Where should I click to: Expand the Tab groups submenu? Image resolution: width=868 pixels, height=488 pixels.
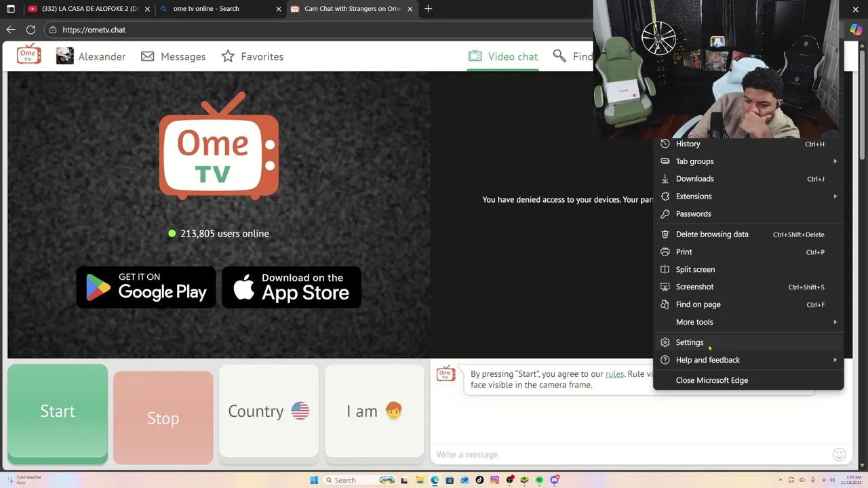tap(749, 161)
